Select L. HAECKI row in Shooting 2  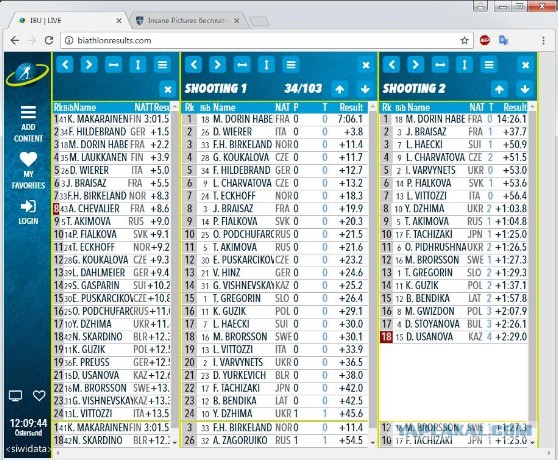tap(454, 144)
